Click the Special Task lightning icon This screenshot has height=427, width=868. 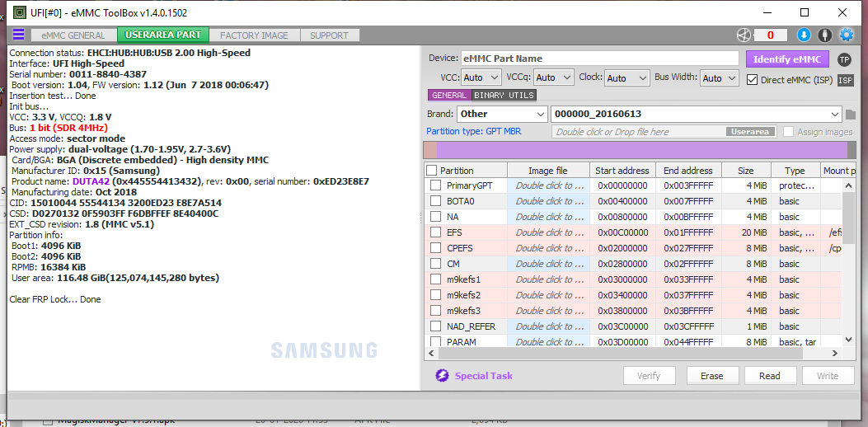[x=442, y=376]
